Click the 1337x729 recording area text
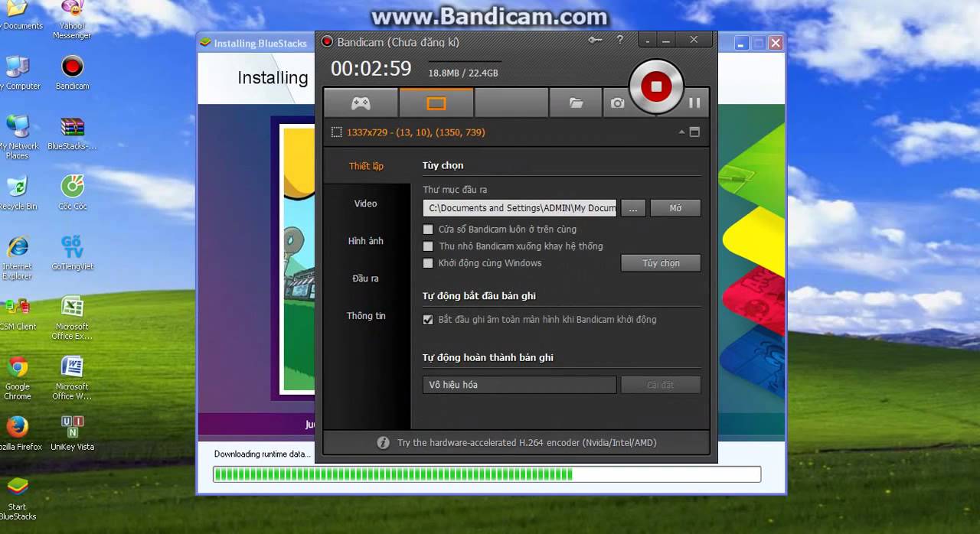Screen dimensions: 980x534 [x=416, y=132]
